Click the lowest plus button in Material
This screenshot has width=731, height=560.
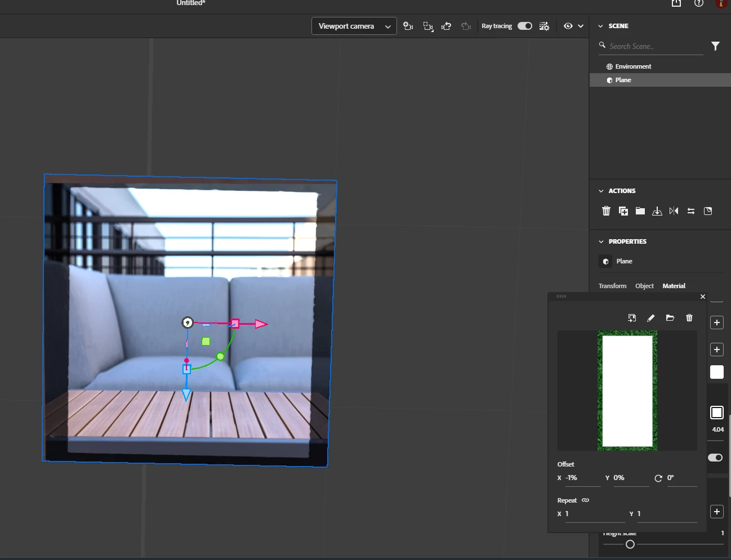coord(716,512)
